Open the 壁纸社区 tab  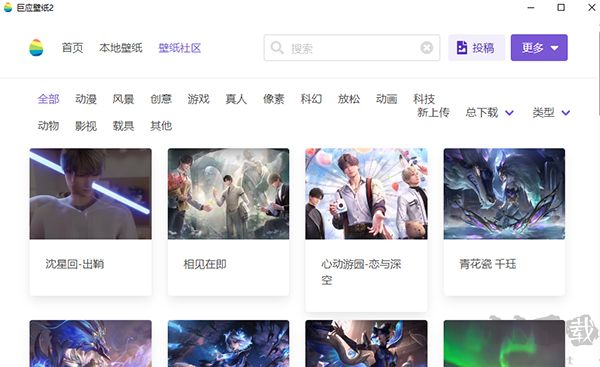coord(179,48)
